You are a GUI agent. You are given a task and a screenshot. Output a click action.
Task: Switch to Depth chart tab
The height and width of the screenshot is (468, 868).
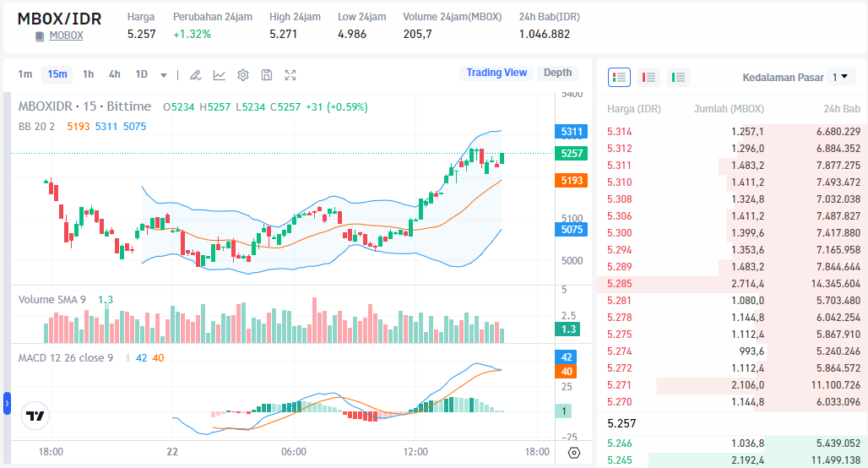tap(557, 73)
